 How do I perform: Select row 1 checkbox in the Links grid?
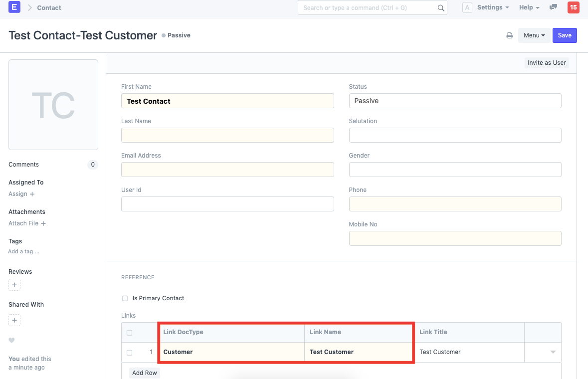(x=129, y=352)
